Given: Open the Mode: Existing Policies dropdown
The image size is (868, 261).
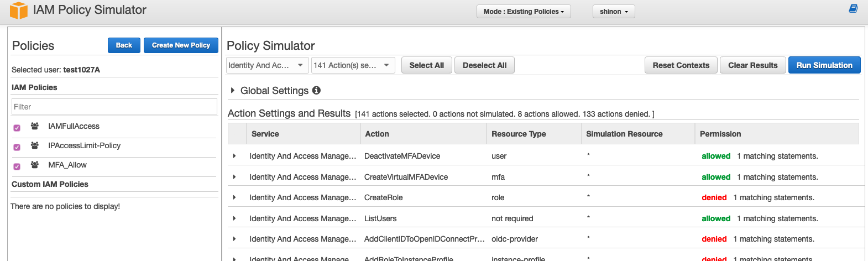Looking at the screenshot, I should pyautogui.click(x=524, y=12).
